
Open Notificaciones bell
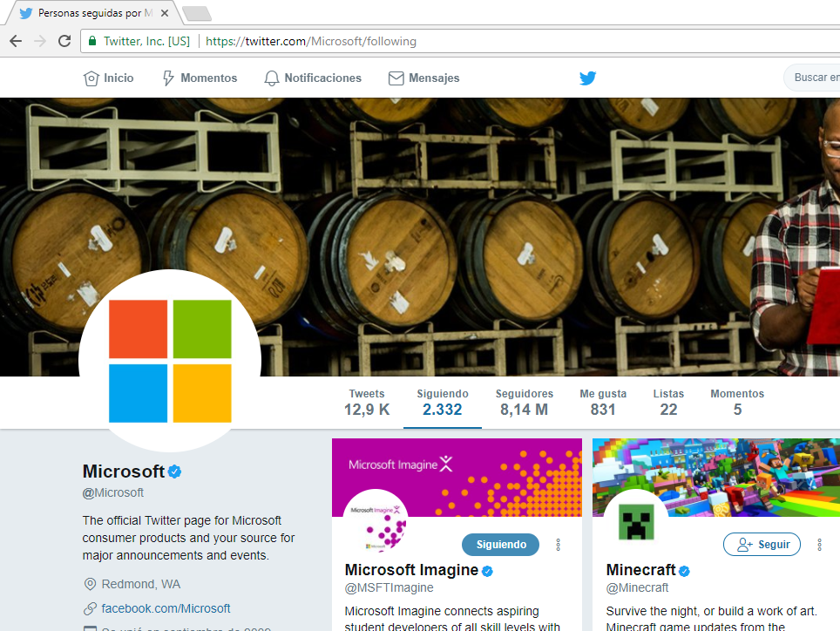tap(313, 78)
